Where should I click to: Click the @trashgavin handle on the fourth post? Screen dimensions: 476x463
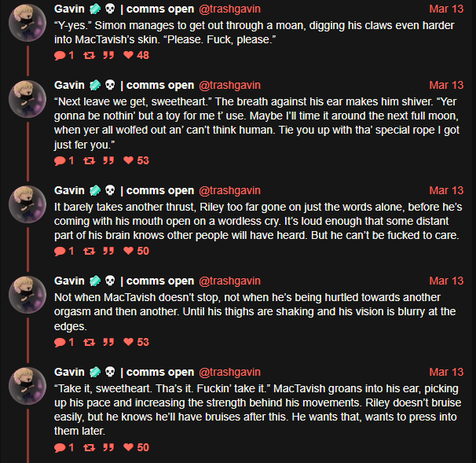(x=230, y=281)
